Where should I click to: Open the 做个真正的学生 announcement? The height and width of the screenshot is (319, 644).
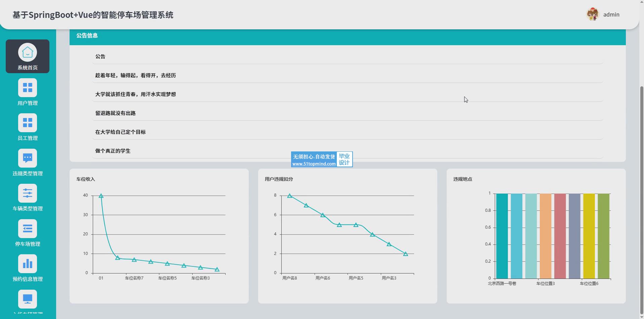coord(113,151)
